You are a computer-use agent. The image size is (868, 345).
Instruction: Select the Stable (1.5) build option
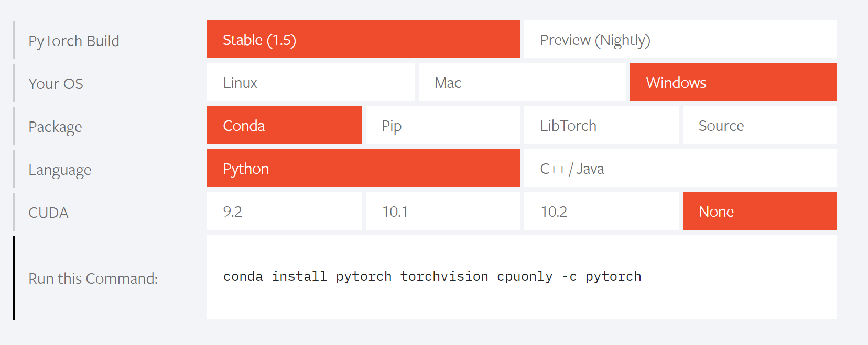363,40
